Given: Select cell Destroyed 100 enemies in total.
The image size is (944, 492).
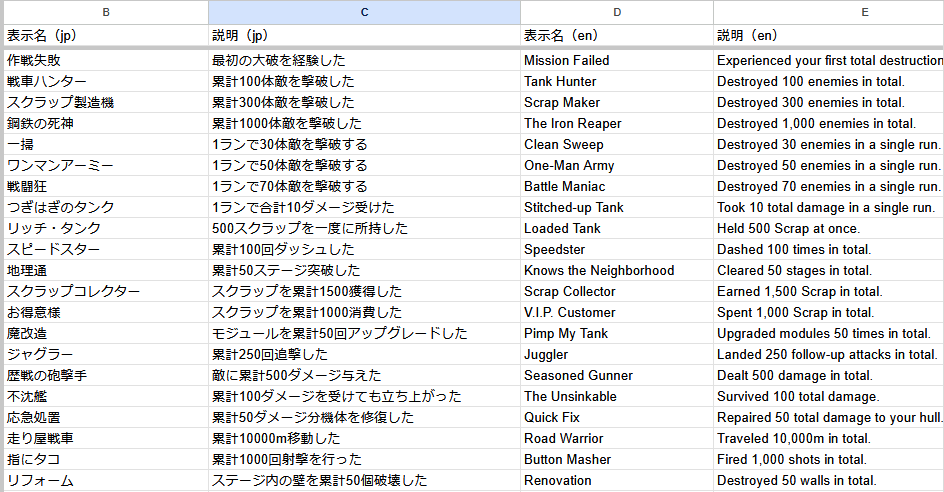Looking at the screenshot, I should [x=829, y=81].
